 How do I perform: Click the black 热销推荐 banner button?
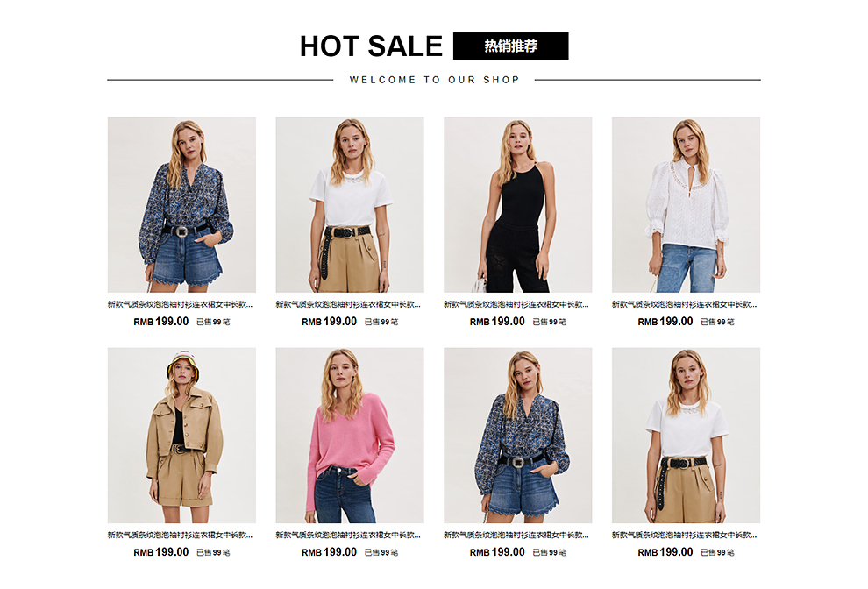[510, 46]
